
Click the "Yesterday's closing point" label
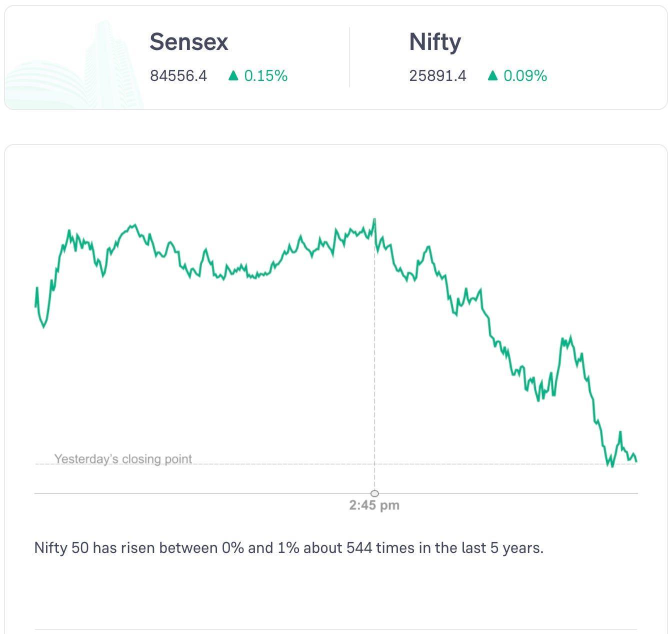tap(123, 459)
